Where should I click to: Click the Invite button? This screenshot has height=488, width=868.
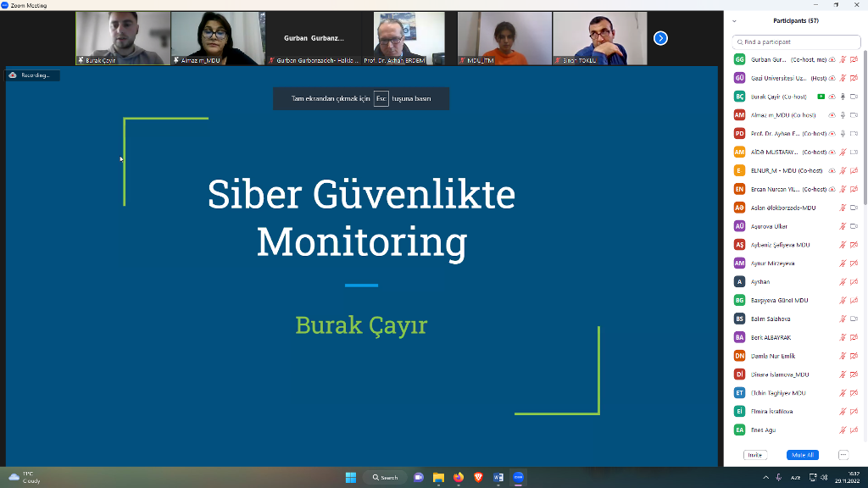pyautogui.click(x=754, y=455)
